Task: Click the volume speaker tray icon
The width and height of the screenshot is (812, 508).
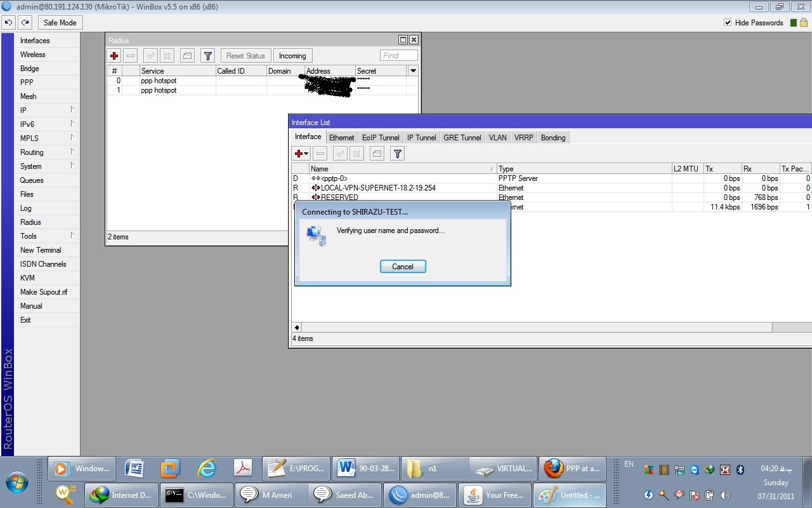Action: click(725, 495)
